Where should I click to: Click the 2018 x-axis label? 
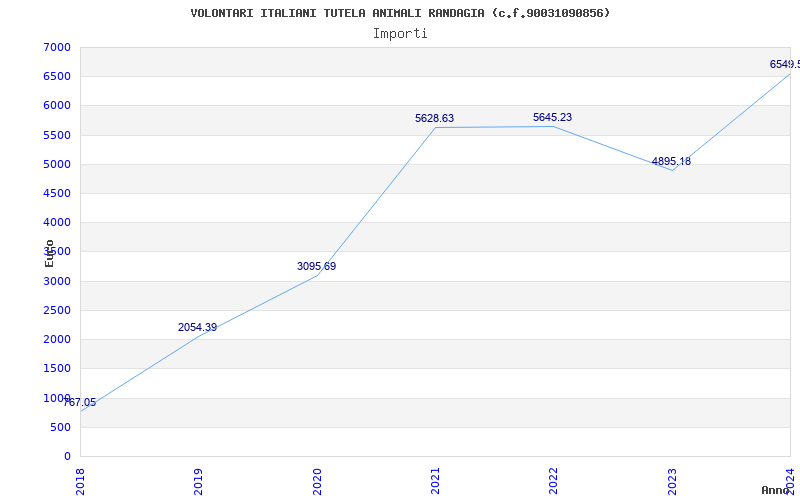point(80,481)
